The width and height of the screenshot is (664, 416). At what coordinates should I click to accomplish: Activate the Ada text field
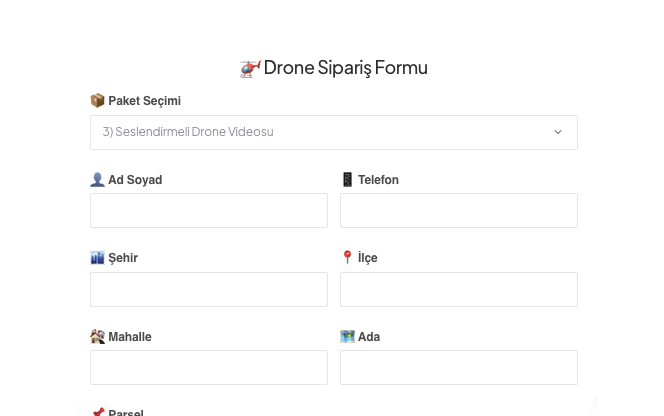(459, 367)
